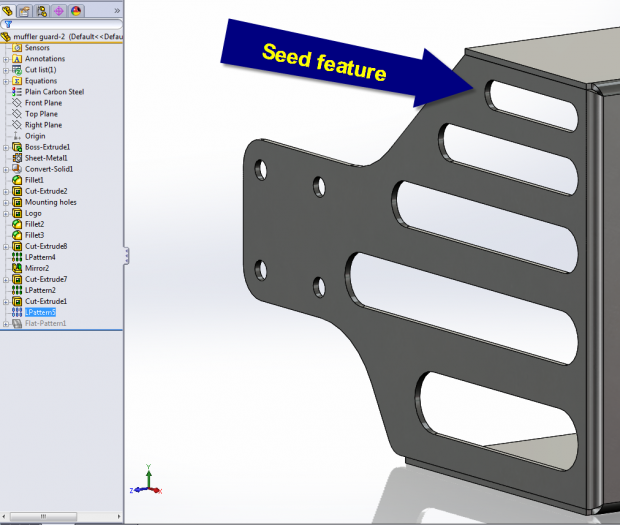Screen dimensions: 620x525
Task: Click the panel splitter collapse handle
Action: point(125,257)
